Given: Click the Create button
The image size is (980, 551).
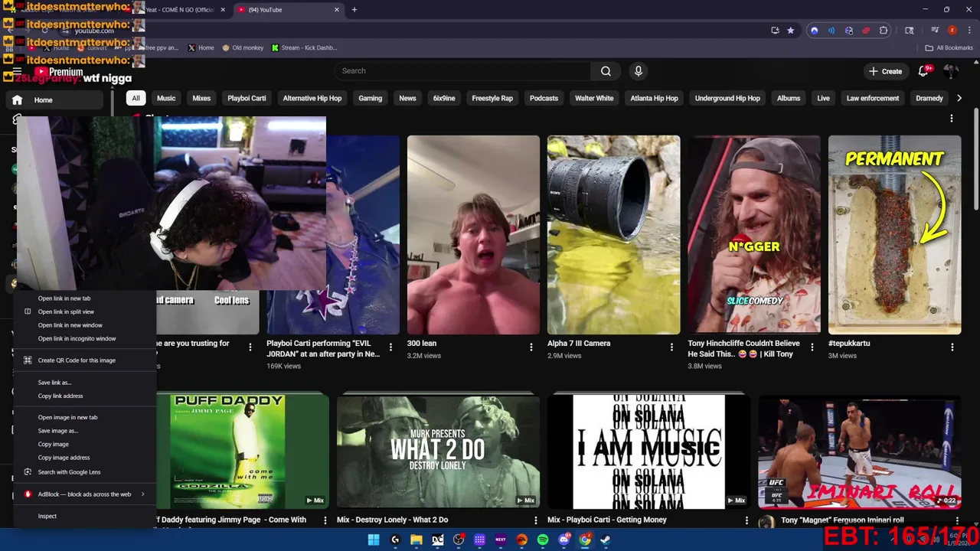Looking at the screenshot, I should [885, 71].
